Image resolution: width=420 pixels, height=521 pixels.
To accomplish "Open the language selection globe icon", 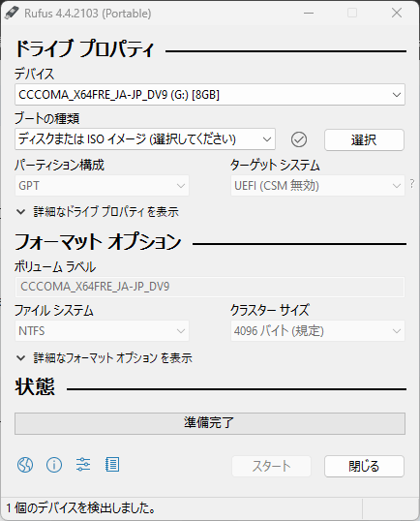I will [25, 465].
